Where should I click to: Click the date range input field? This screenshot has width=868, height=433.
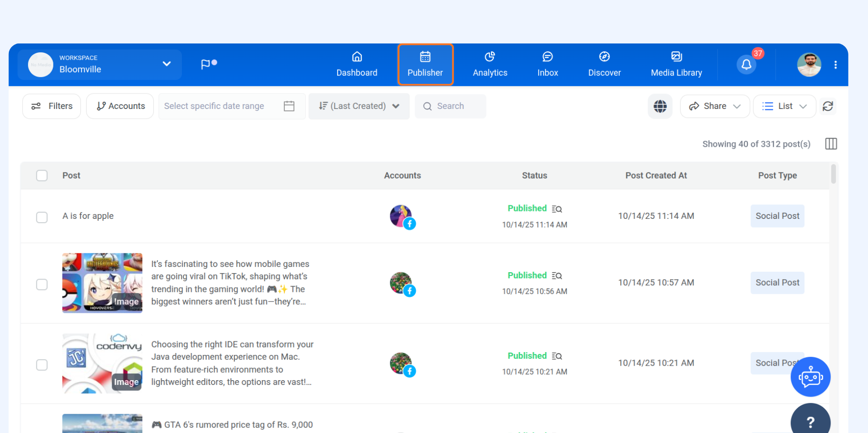pos(232,106)
